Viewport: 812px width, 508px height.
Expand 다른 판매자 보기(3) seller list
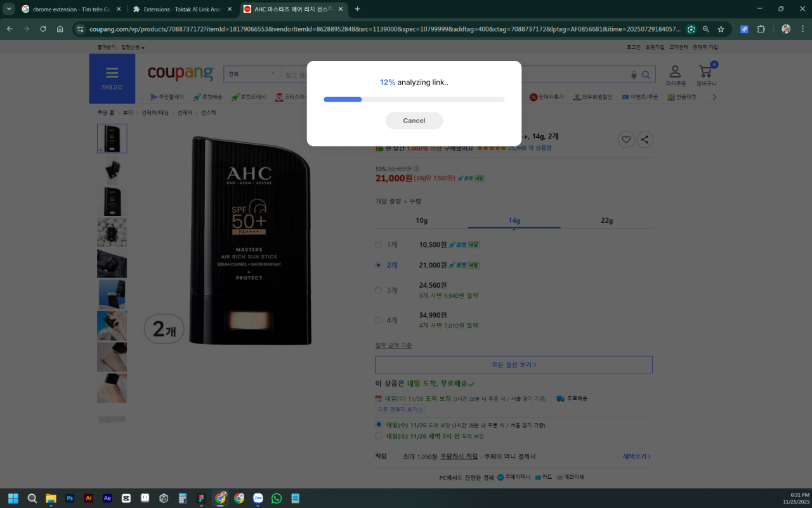[400, 409]
